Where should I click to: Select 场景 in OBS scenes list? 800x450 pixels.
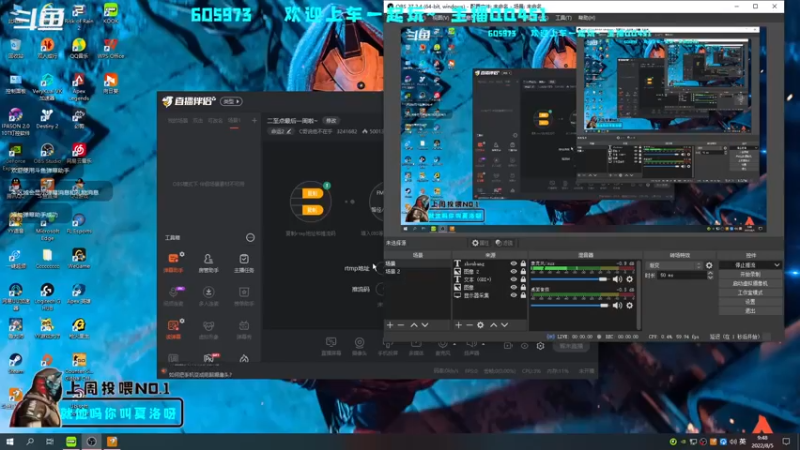click(417, 264)
